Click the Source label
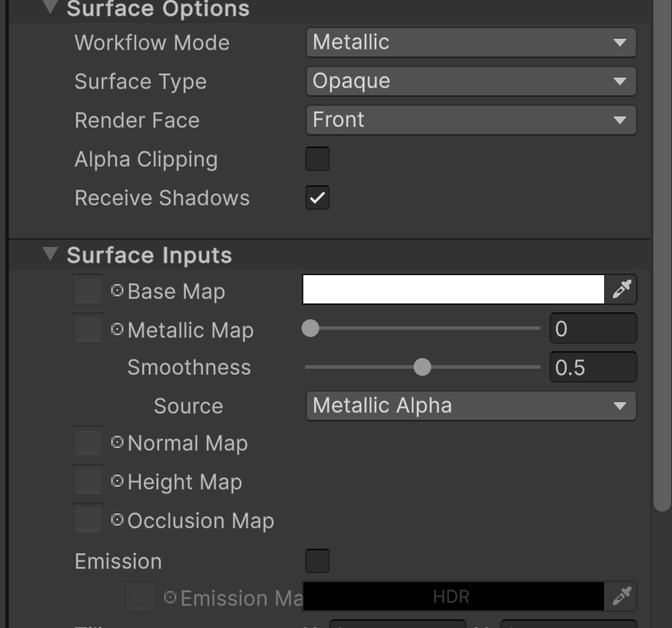This screenshot has width=672, height=628. click(189, 406)
